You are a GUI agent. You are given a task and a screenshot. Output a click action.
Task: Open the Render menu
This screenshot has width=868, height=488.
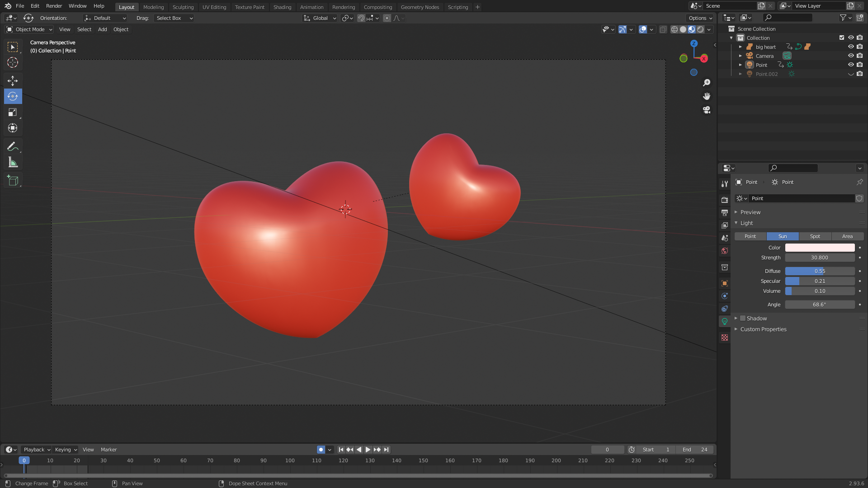[x=54, y=6]
